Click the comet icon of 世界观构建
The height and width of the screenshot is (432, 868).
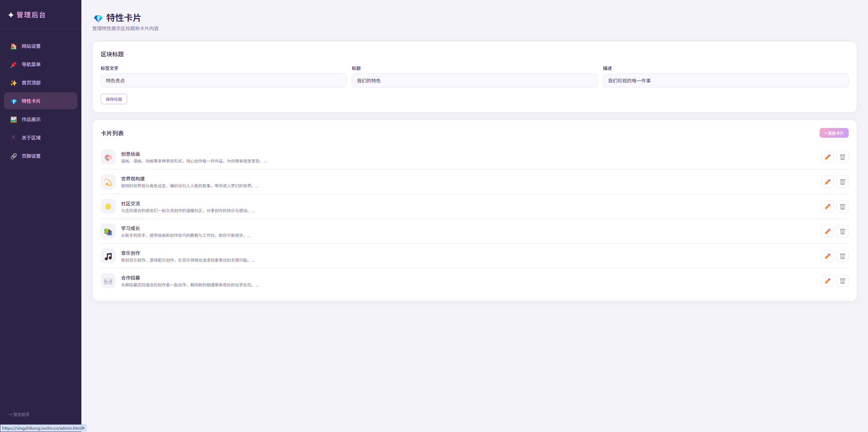(108, 182)
